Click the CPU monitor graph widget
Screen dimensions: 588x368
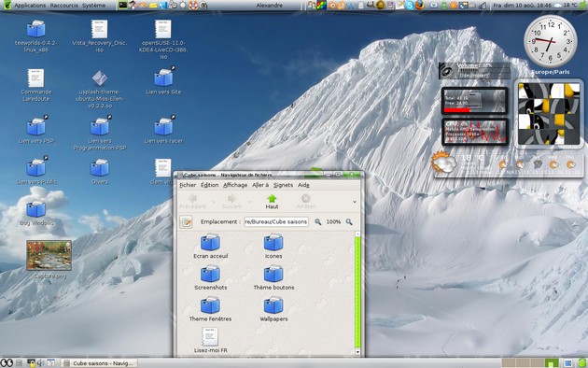point(475,132)
